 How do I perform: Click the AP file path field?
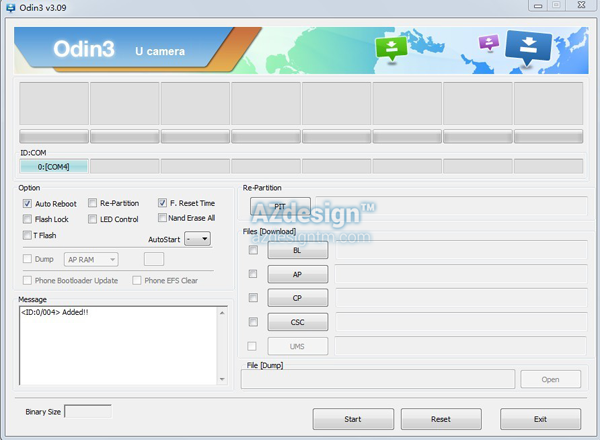point(461,274)
